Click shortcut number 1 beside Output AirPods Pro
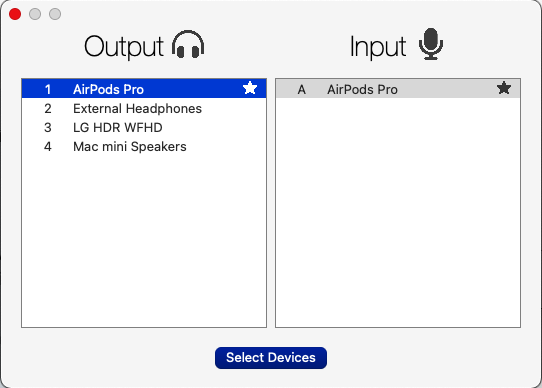This screenshot has width=542, height=388. click(48, 90)
